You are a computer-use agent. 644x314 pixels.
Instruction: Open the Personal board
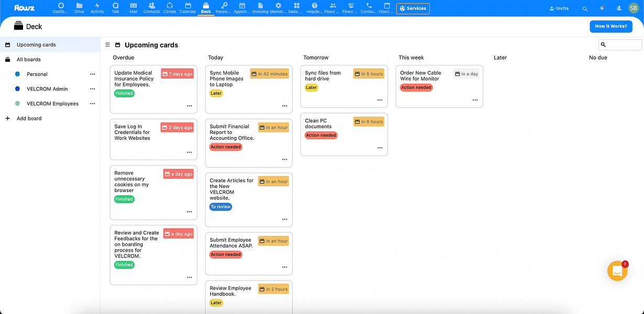coord(37,74)
